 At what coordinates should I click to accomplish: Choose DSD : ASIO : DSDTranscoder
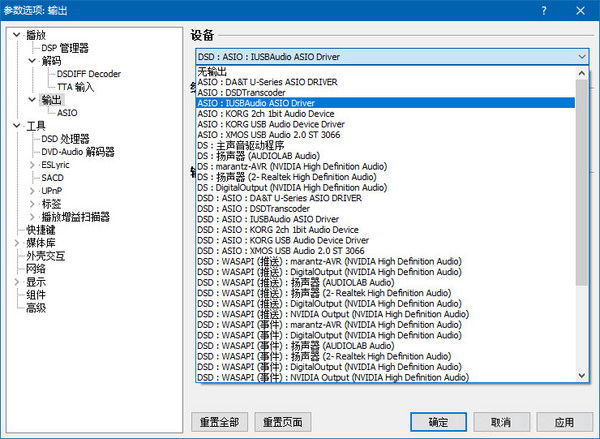[x=385, y=209]
